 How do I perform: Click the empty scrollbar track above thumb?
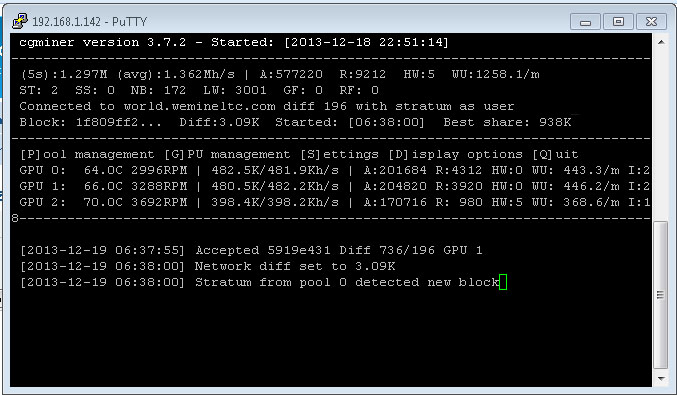[661, 136]
